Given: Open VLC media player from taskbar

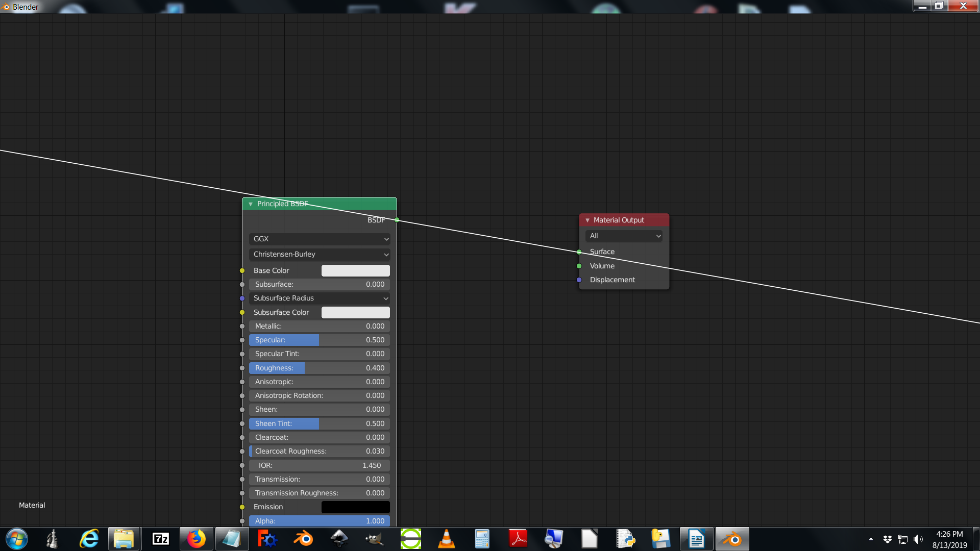Looking at the screenshot, I should (x=446, y=539).
